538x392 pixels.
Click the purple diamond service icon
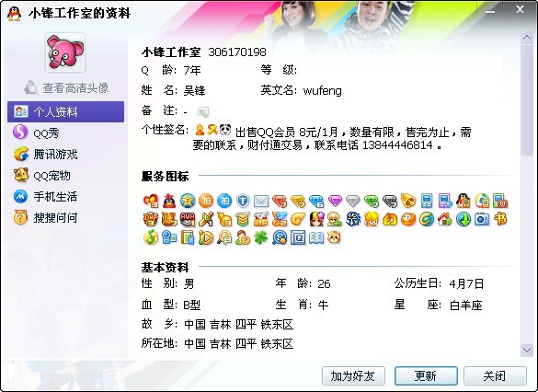click(335, 201)
